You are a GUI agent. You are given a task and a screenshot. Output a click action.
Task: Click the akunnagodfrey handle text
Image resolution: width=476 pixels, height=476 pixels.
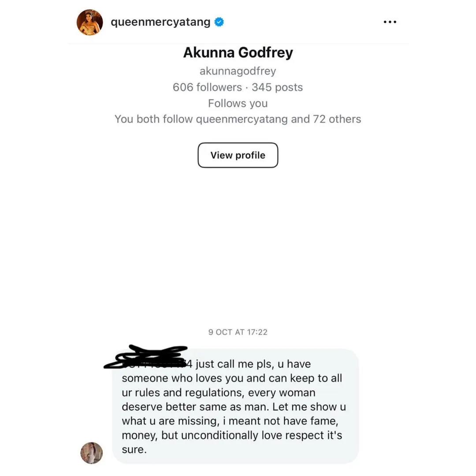(x=238, y=71)
